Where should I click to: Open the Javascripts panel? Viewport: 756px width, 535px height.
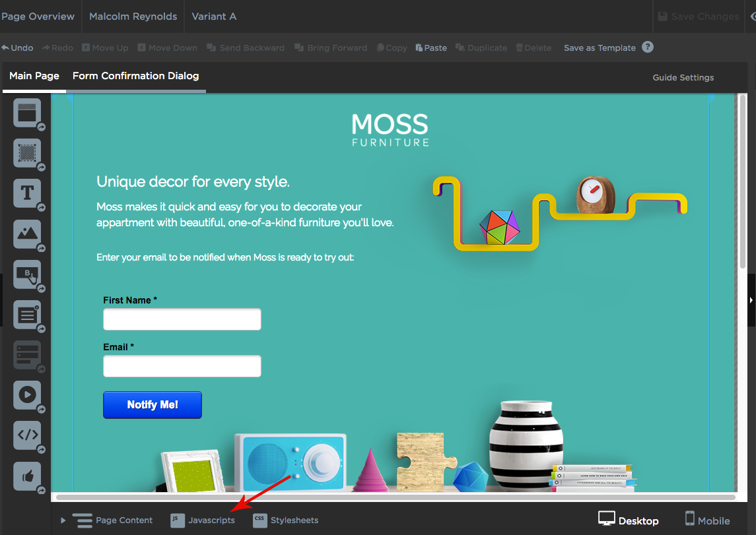[x=203, y=520]
